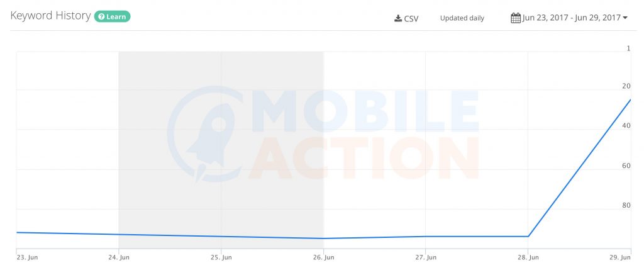The height and width of the screenshot is (270, 644).
Task: Click the 25. Jun x-axis label
Action: coord(221,257)
